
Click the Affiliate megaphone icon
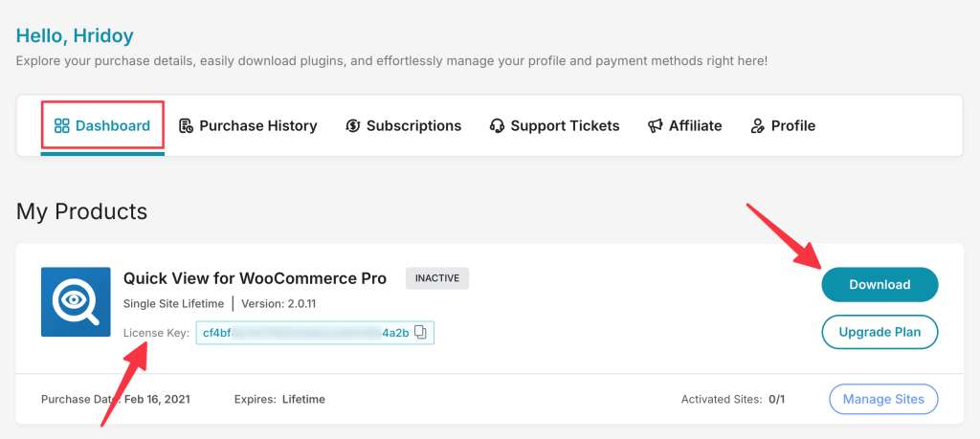coord(656,126)
